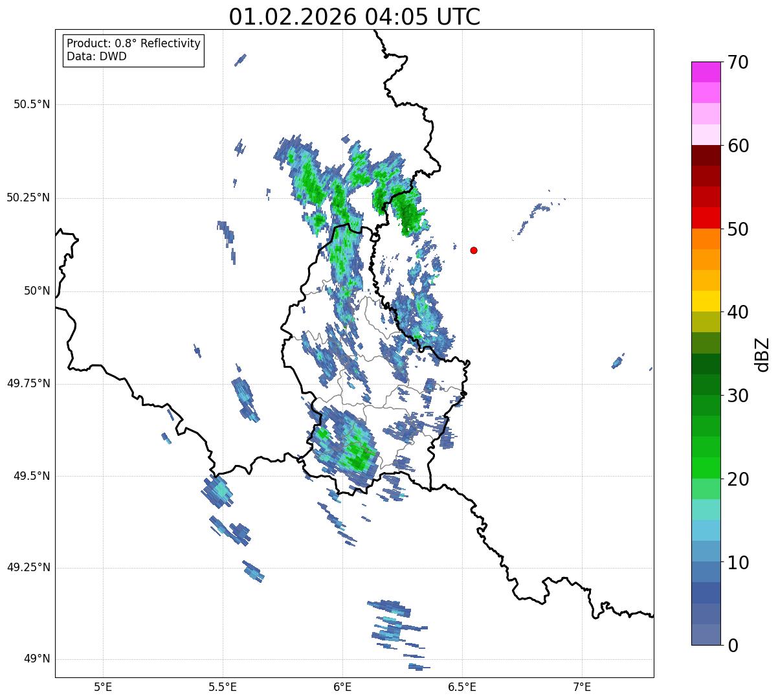Image resolution: width=778 pixels, height=700 pixels.
Task: Click the yellow colorbar swatch just above 40
Action: pyautogui.click(x=706, y=301)
